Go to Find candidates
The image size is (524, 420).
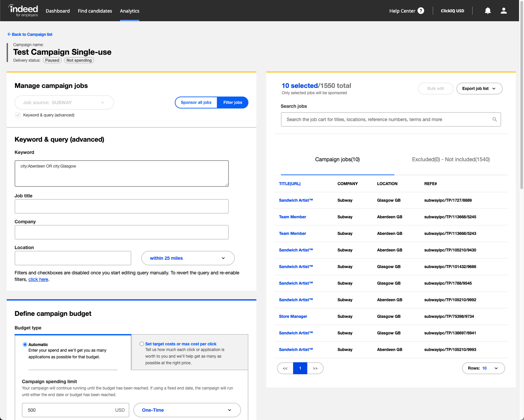click(95, 11)
